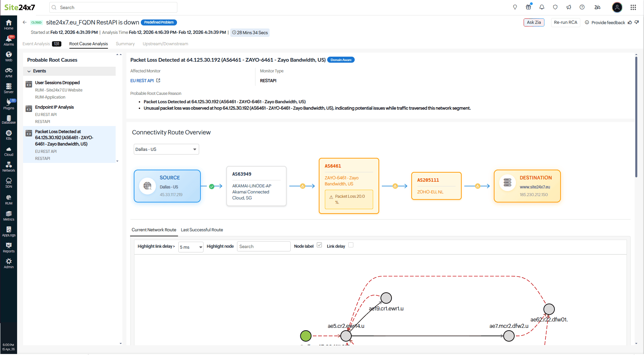
Task: Open the notifications bell
Action: coord(542,7)
